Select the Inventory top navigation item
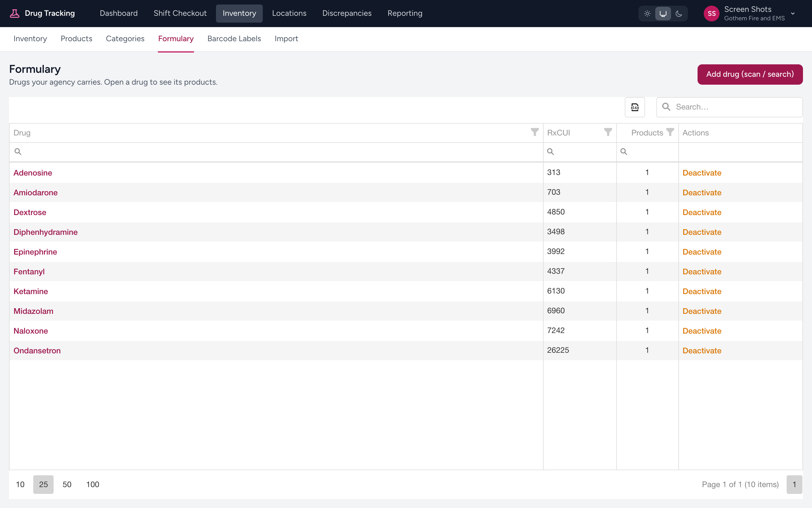 239,14
